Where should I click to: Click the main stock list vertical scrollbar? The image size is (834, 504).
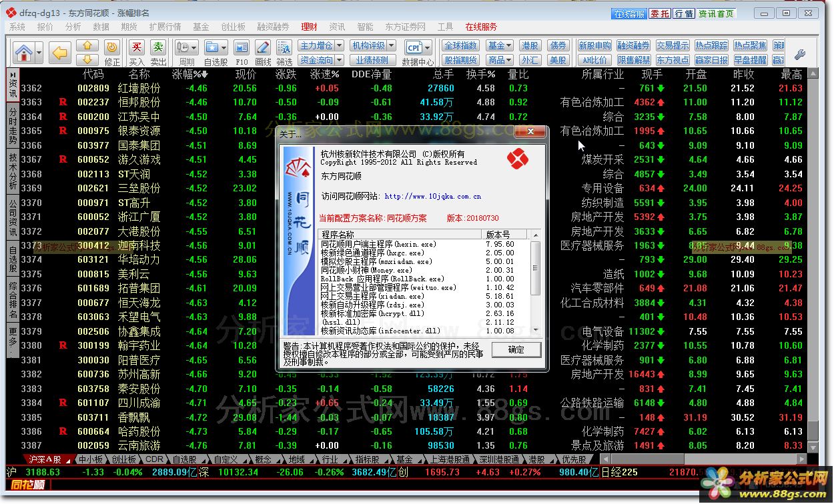tap(812, 260)
